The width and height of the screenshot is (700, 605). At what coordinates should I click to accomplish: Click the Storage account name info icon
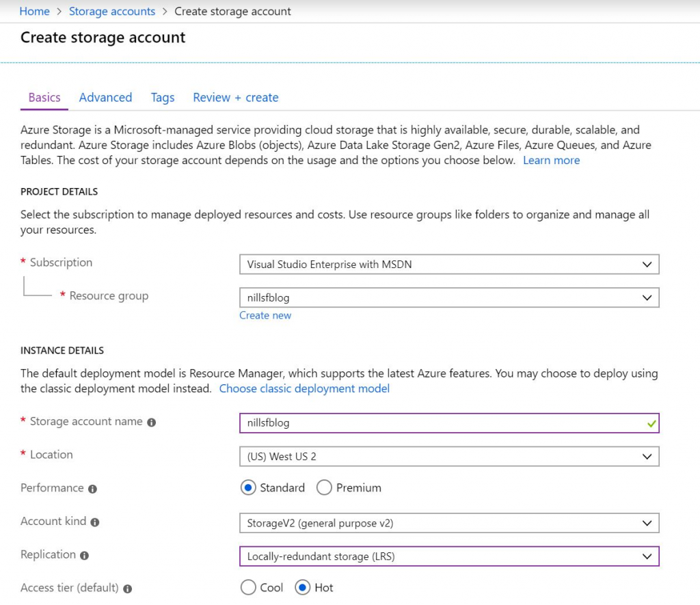click(151, 422)
